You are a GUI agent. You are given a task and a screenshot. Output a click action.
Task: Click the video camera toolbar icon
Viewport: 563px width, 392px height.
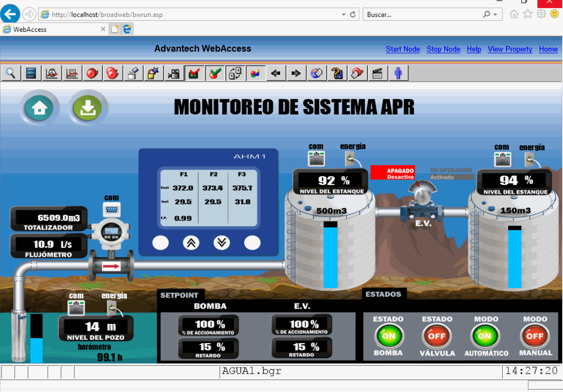click(174, 73)
